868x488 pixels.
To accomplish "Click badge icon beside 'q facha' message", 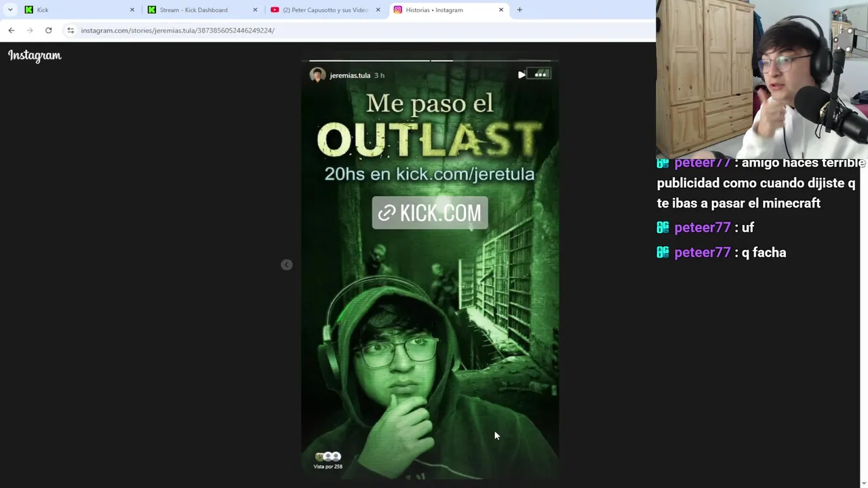I will (663, 252).
